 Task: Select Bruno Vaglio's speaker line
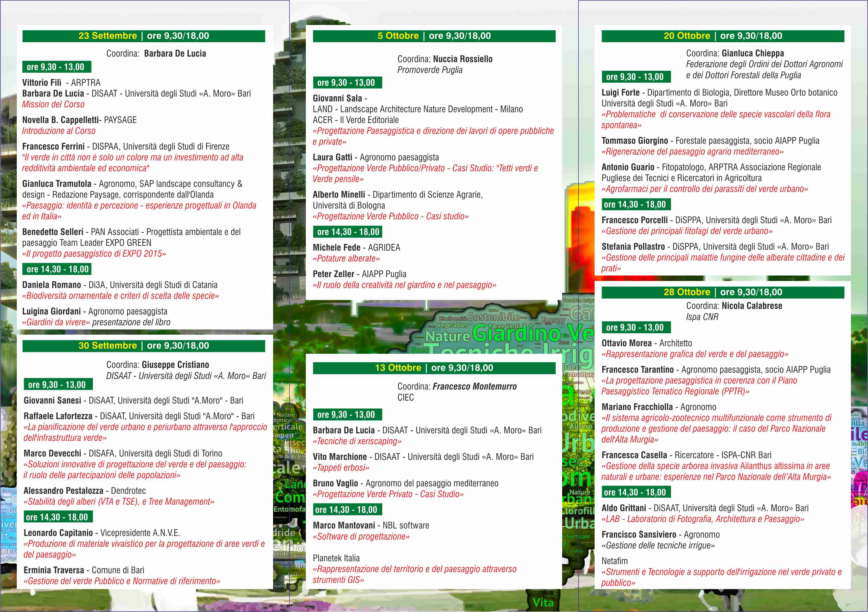(x=406, y=483)
